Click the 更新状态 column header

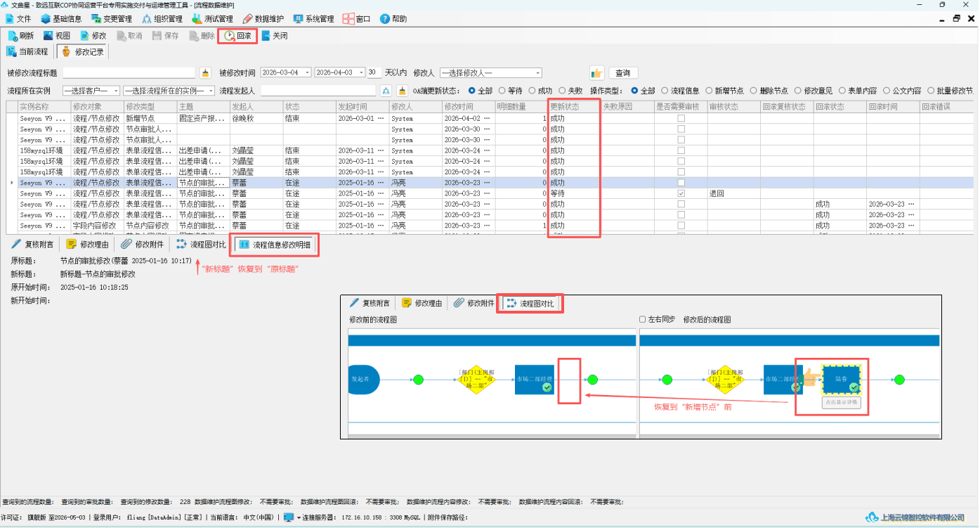[x=575, y=107]
